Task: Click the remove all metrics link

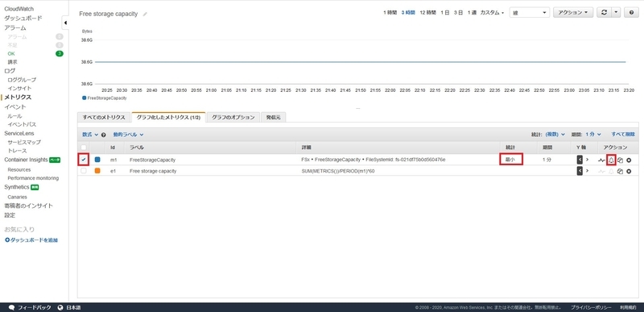Action: (622, 135)
